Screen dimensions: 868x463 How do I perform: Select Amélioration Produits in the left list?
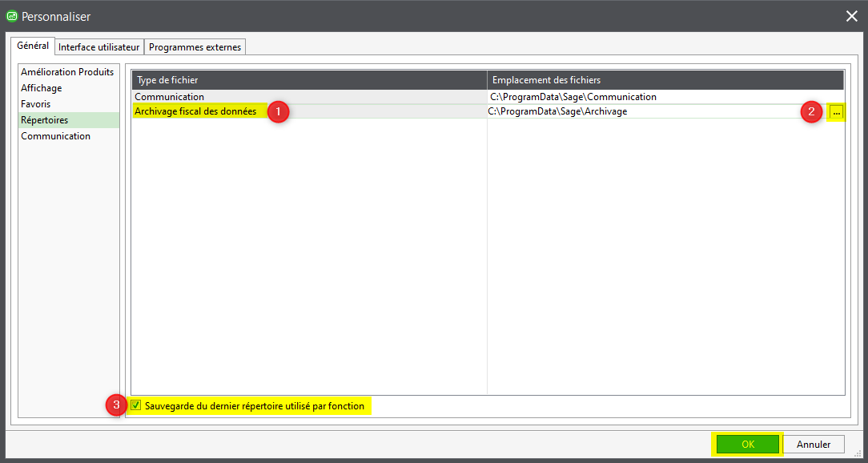[x=67, y=72]
